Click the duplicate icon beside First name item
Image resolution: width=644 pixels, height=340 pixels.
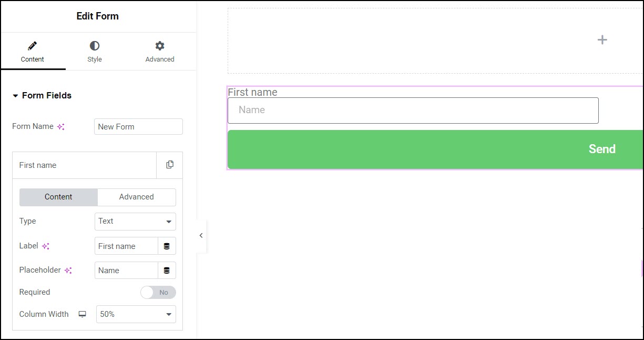170,165
